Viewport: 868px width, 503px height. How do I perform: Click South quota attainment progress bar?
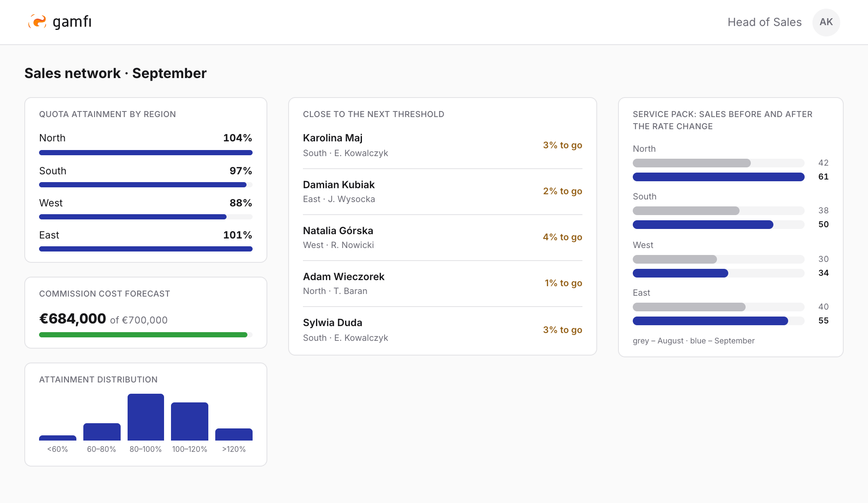point(146,185)
